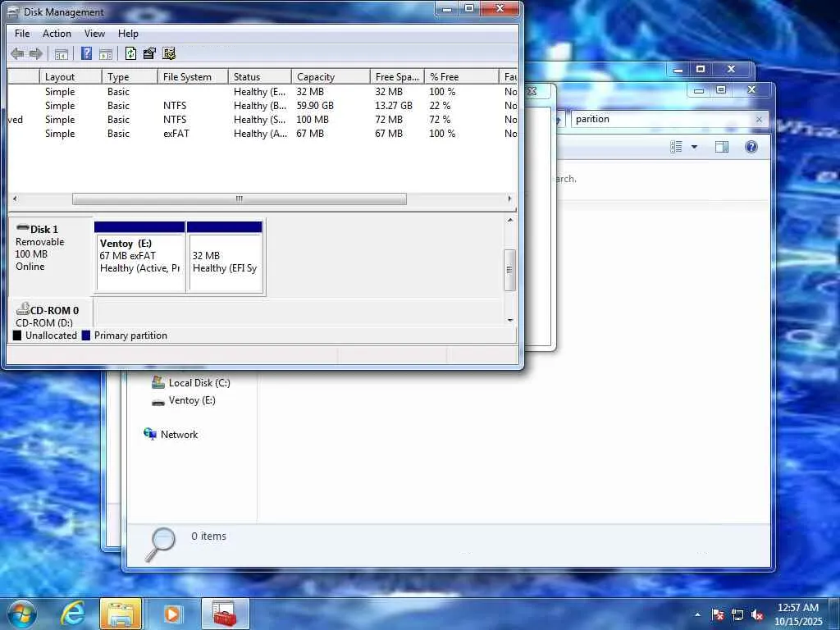Viewport: 840px width, 630px height.
Task: Click the 'Healthy (E...' 32 MB volume row
Action: pos(262,92)
